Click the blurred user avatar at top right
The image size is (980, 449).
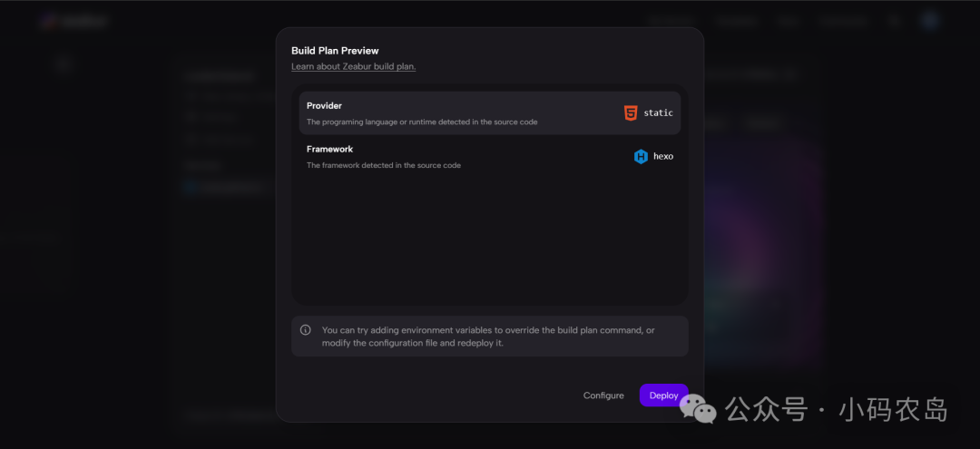click(930, 21)
